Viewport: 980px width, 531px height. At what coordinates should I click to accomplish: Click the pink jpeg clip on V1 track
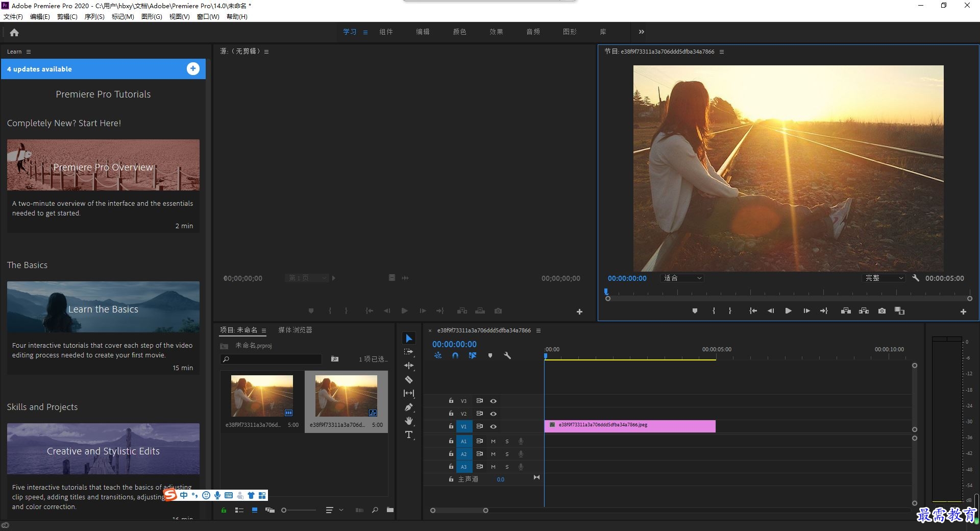tap(630, 426)
